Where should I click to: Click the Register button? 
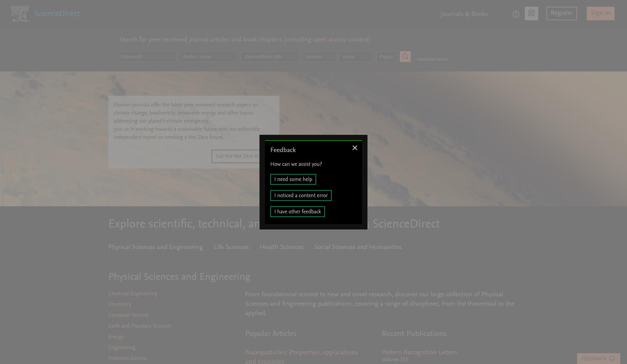pos(562,13)
